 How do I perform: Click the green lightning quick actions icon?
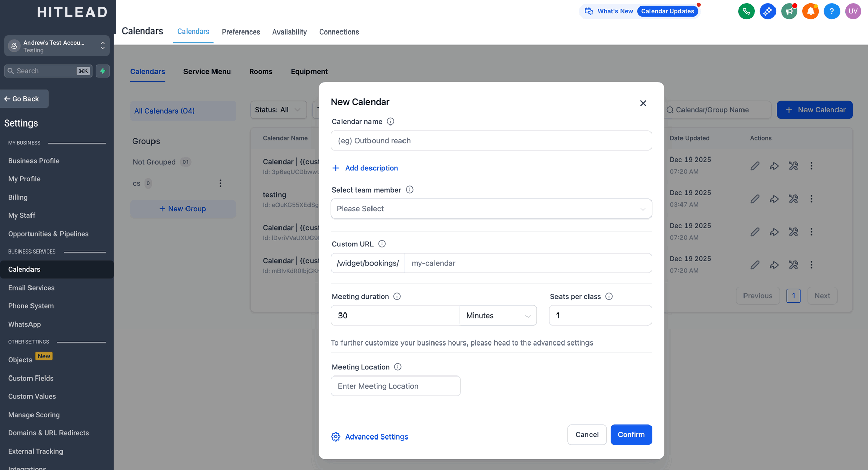coord(103,71)
